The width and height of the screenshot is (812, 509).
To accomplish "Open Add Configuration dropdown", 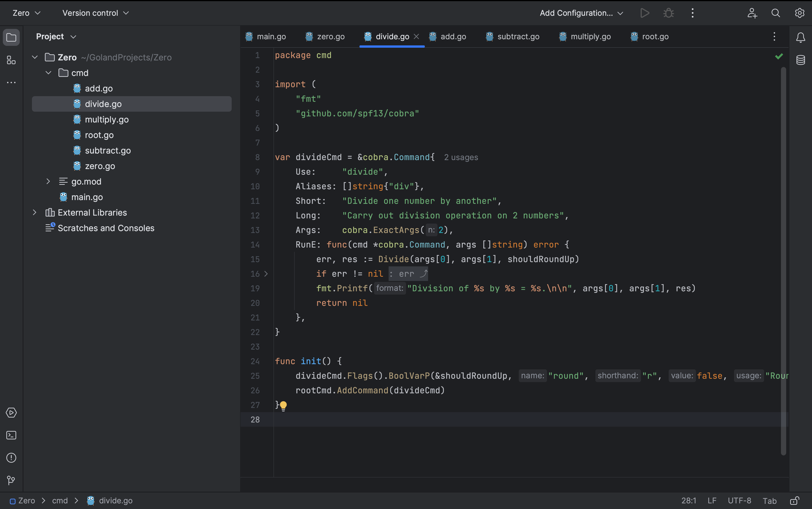I will tap(581, 13).
